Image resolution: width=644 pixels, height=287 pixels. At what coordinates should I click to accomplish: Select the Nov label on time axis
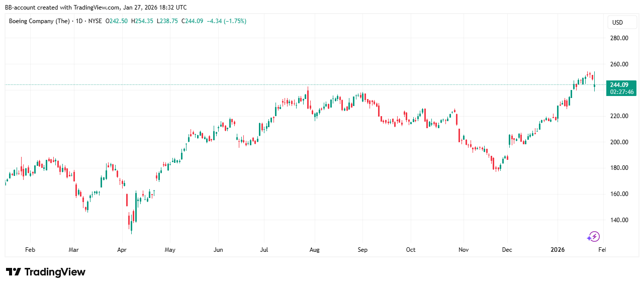click(464, 250)
